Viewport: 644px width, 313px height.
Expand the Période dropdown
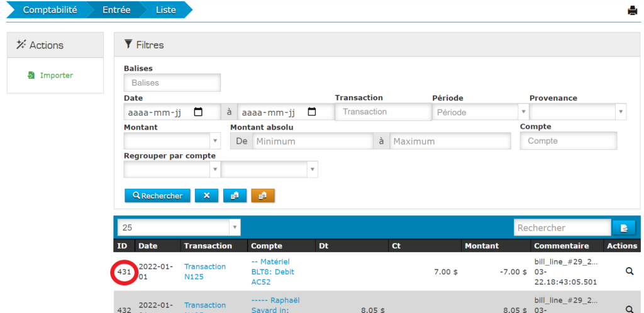(x=523, y=112)
